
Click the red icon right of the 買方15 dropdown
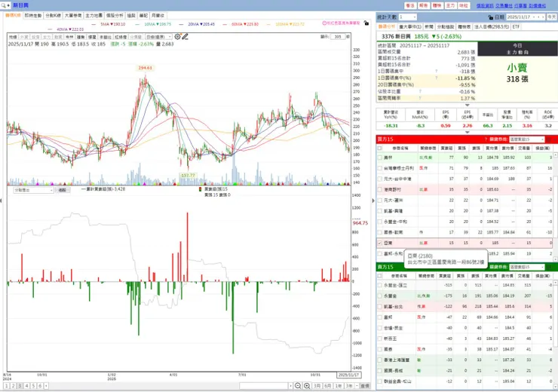click(x=549, y=139)
